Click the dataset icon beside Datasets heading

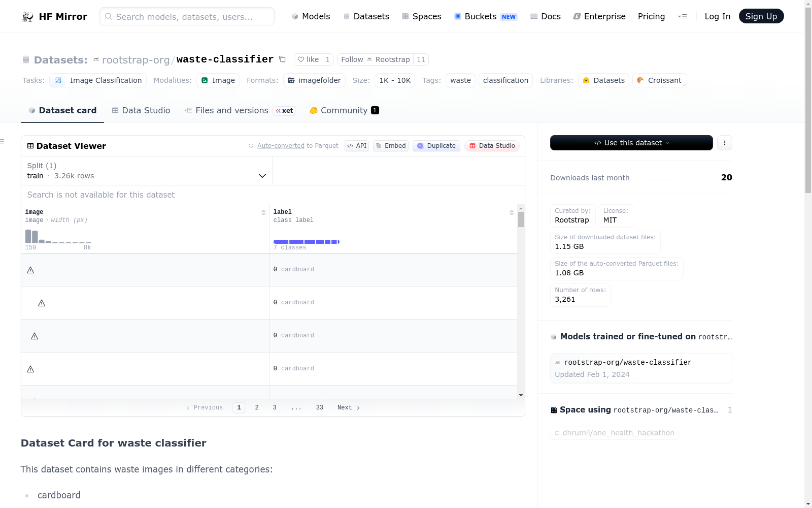click(x=26, y=60)
